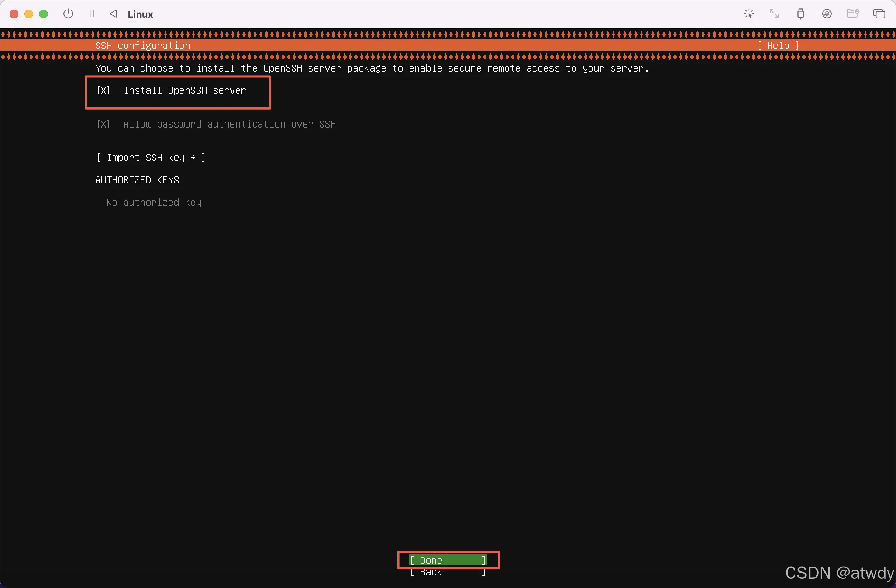The image size is (896, 588).
Task: Click the 'No authorized key' text
Action: coord(154,203)
